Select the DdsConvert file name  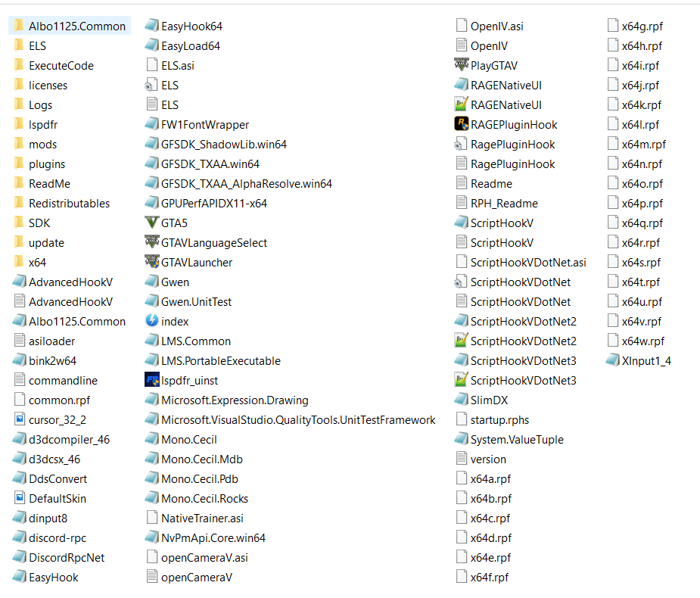(58, 478)
